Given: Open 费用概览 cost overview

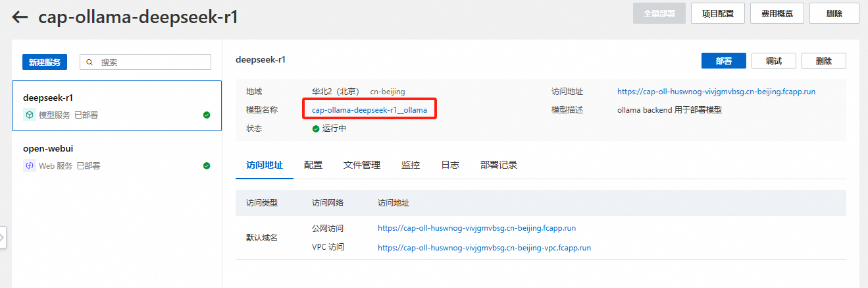Looking at the screenshot, I should click(x=777, y=13).
